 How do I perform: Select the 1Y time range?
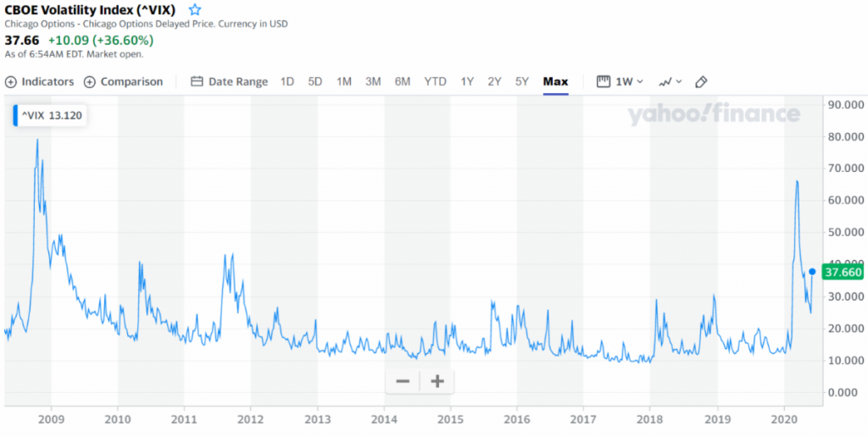click(467, 82)
